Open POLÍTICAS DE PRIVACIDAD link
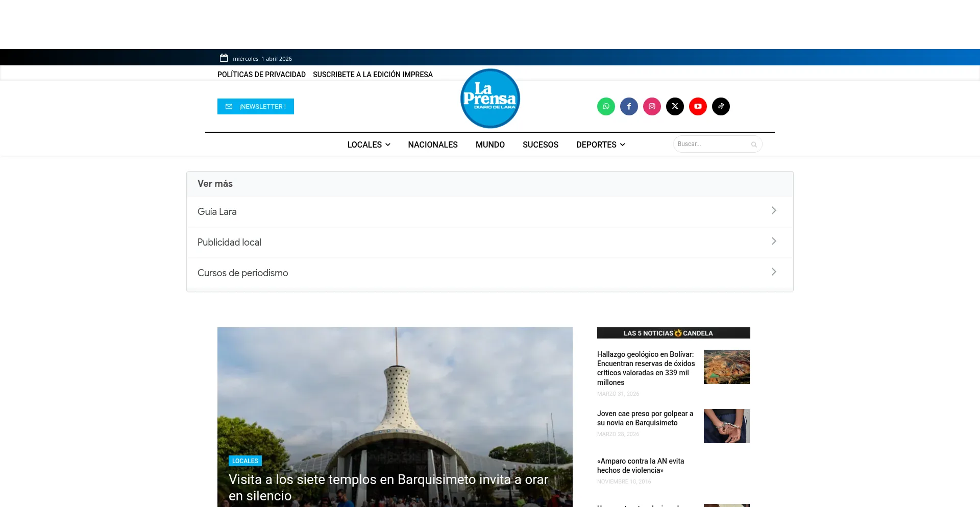 pyautogui.click(x=261, y=75)
